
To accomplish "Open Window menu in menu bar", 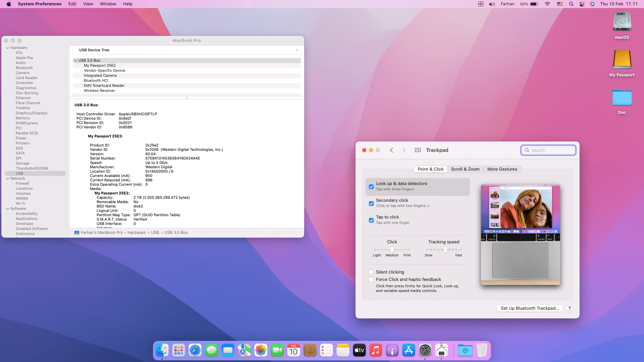I will [108, 4].
